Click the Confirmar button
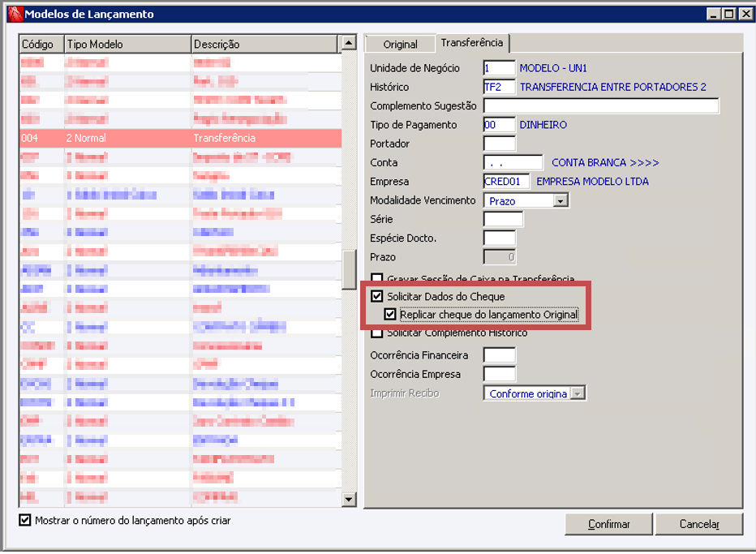This screenshot has height=554, width=756. 608,524
